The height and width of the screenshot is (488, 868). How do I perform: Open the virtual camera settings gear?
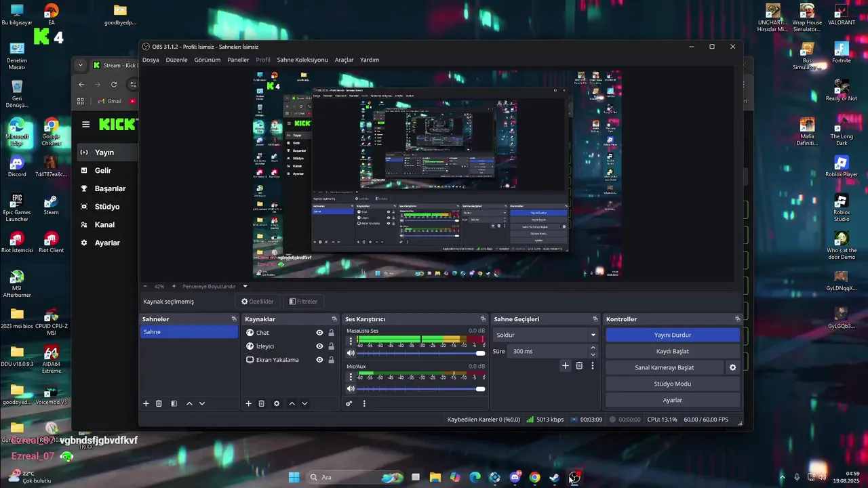coord(732,367)
